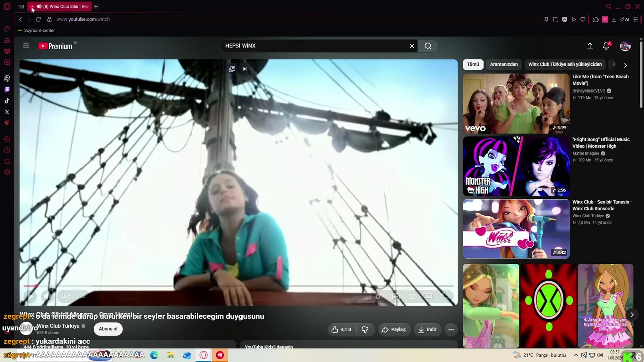Open GX Control in the sidebar

click(7, 29)
